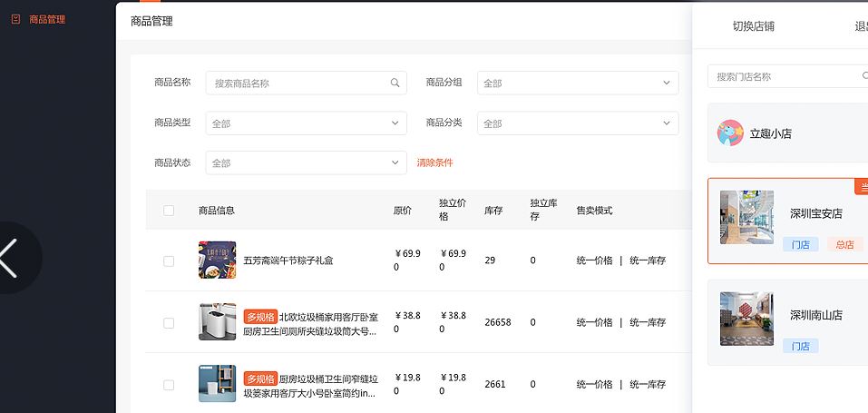Click the 门店 tag under 深圳南山店
Screen dimensions: 868x413
click(x=800, y=346)
